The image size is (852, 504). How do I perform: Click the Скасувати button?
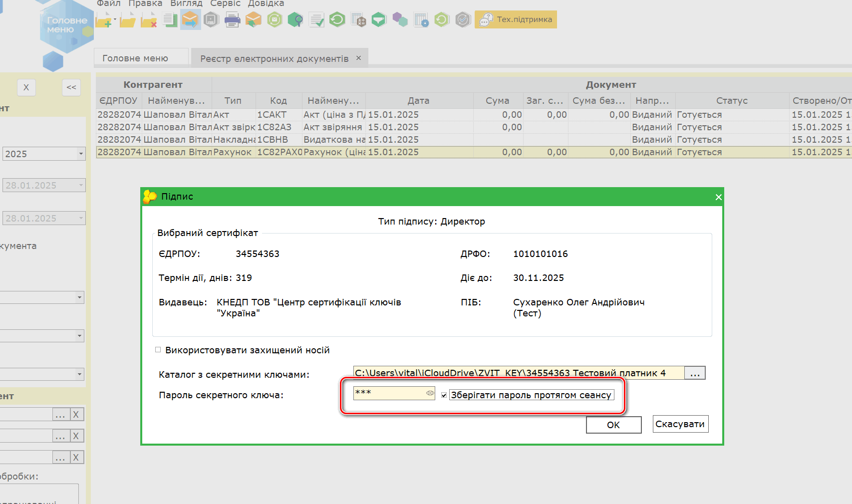click(x=680, y=424)
